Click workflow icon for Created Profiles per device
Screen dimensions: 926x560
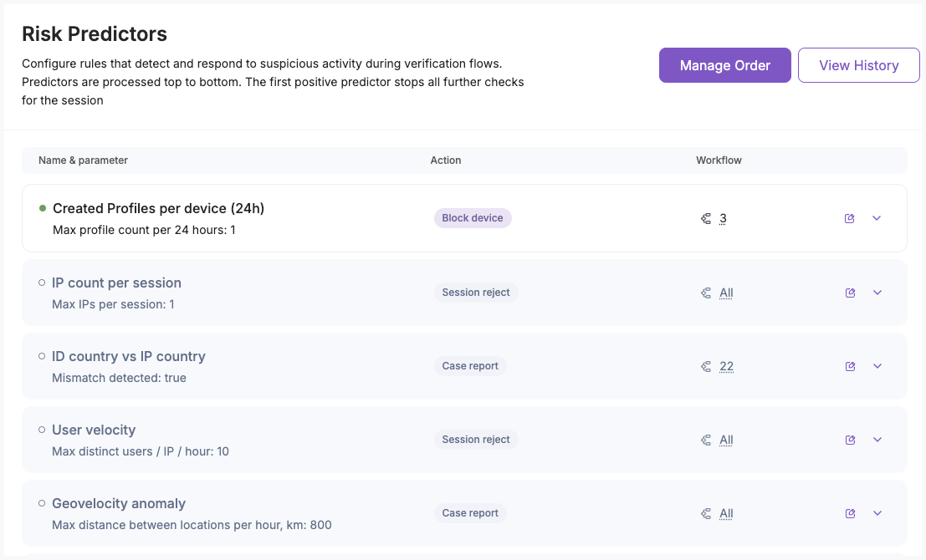pos(706,219)
